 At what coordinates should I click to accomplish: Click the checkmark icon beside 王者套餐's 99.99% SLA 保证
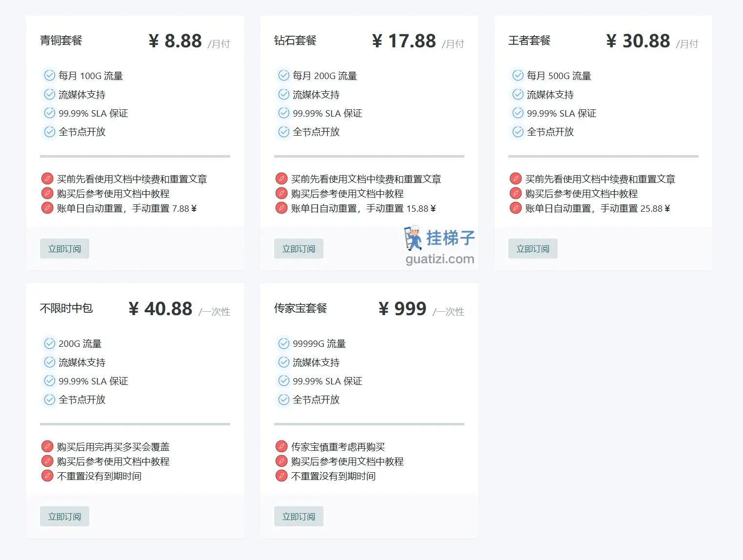[x=517, y=113]
